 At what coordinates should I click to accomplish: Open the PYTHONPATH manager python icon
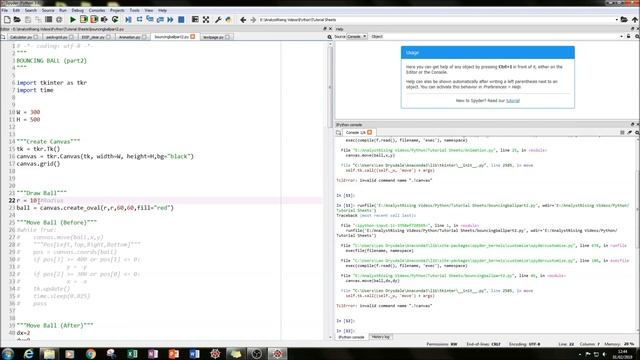(228, 19)
